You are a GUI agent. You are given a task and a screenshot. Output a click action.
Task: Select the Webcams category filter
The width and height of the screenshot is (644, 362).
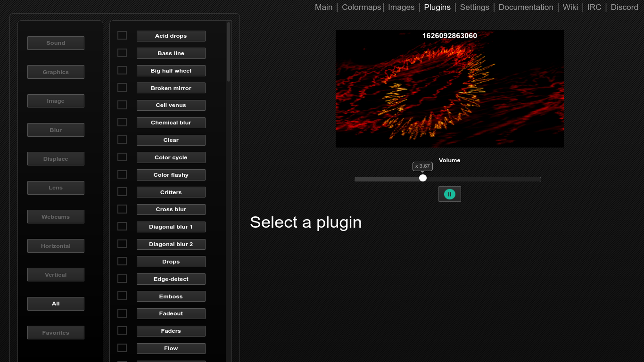click(x=56, y=217)
